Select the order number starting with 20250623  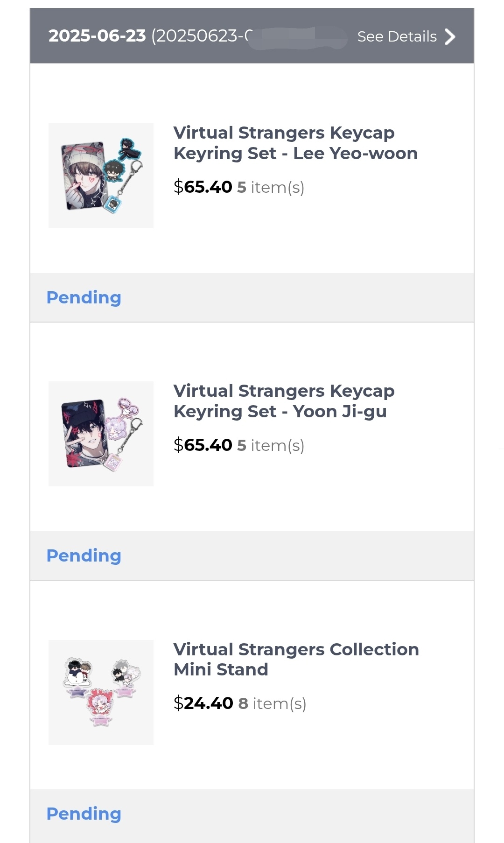click(x=202, y=36)
